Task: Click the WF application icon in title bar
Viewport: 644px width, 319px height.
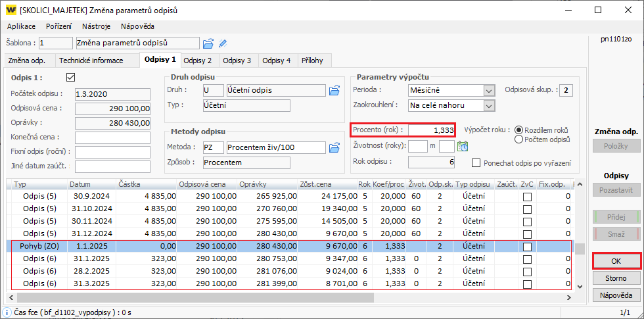Action: point(11,11)
